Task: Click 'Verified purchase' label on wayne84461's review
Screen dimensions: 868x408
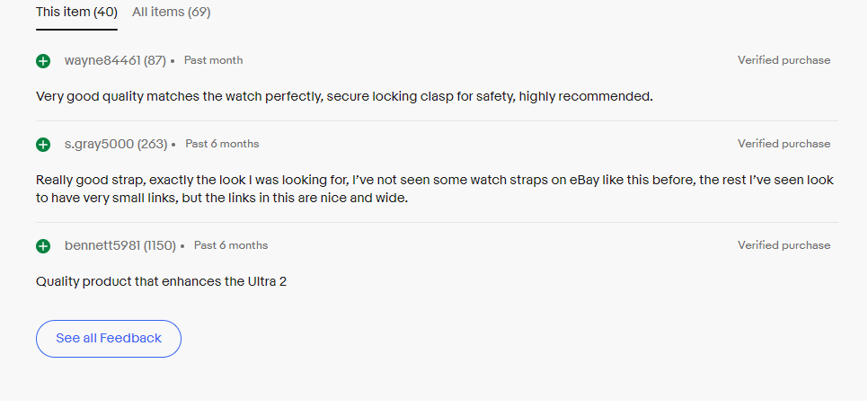Action: [x=784, y=61]
